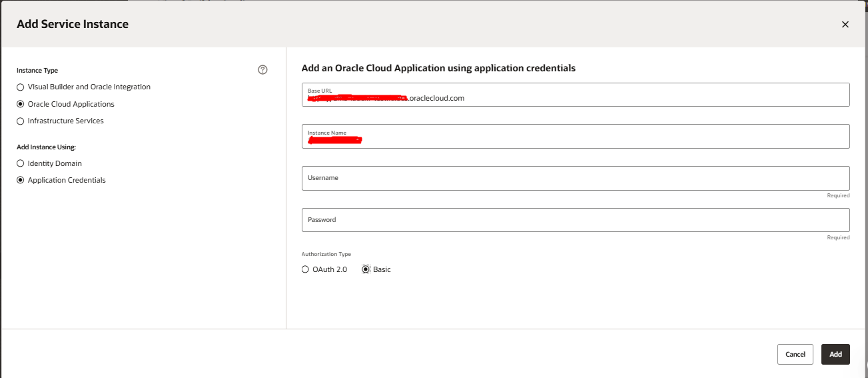Screen dimensions: 868x378
Task: Click the 'Add Service Instance' dialog title
Action: pos(73,24)
